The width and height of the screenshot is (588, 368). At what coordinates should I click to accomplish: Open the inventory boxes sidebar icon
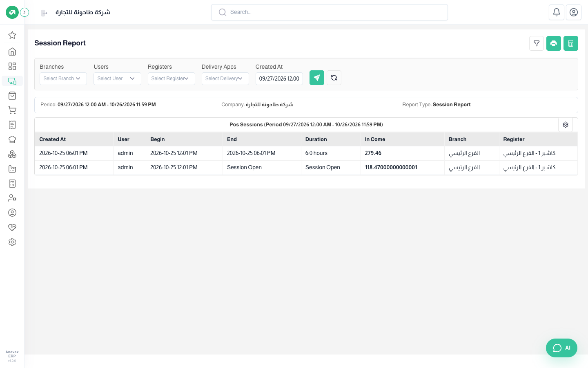(x=12, y=154)
